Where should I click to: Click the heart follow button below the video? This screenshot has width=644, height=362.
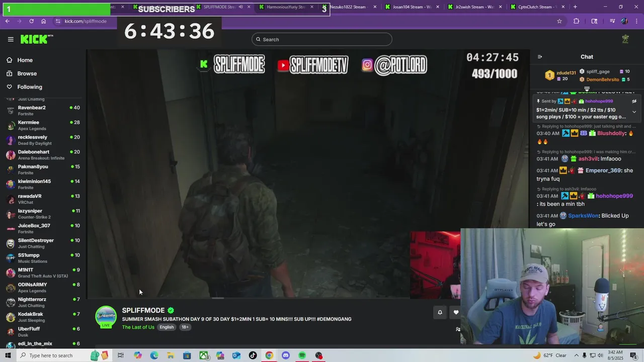[456, 312]
